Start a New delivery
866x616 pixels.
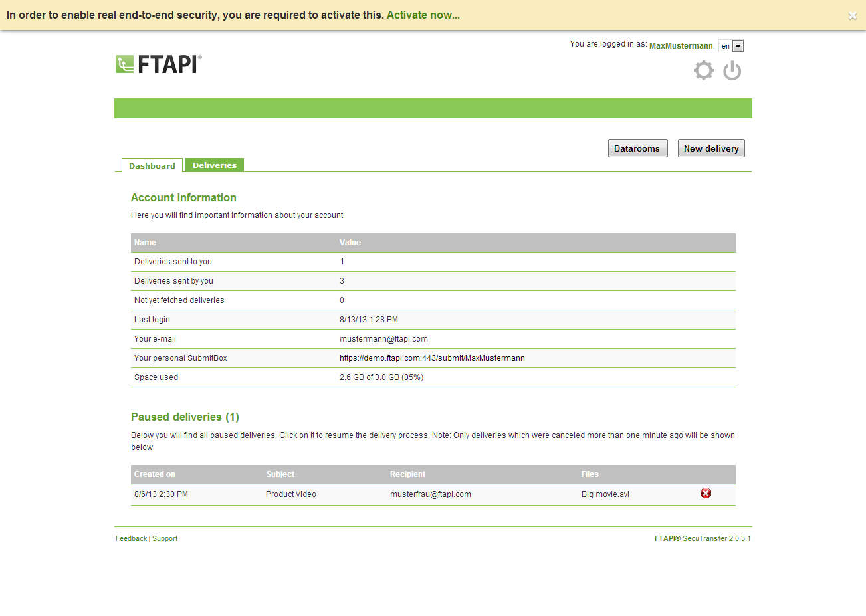(711, 148)
